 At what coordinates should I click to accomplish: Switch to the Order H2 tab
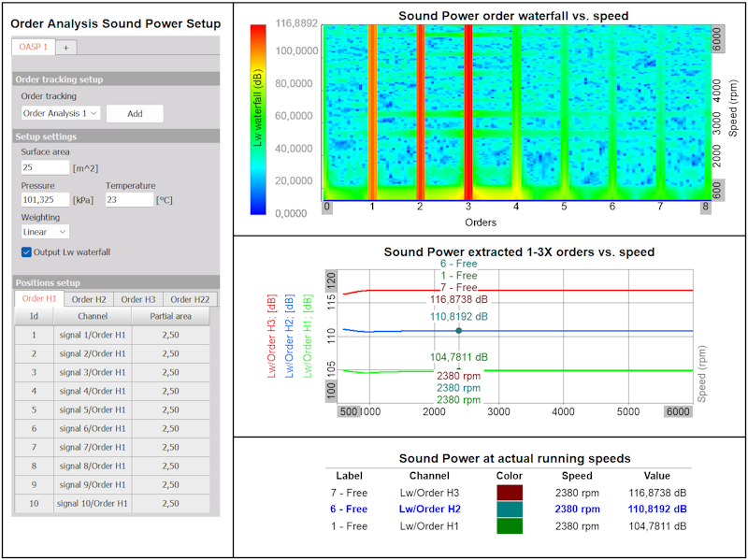pos(89,299)
